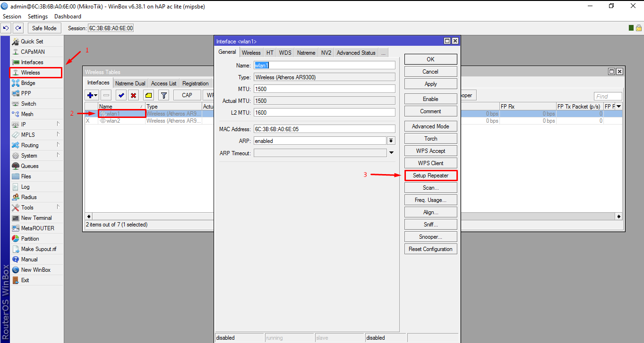This screenshot has height=343, width=644.
Task: Click the yellow comment icon in Wireless Tables
Action: 148,95
